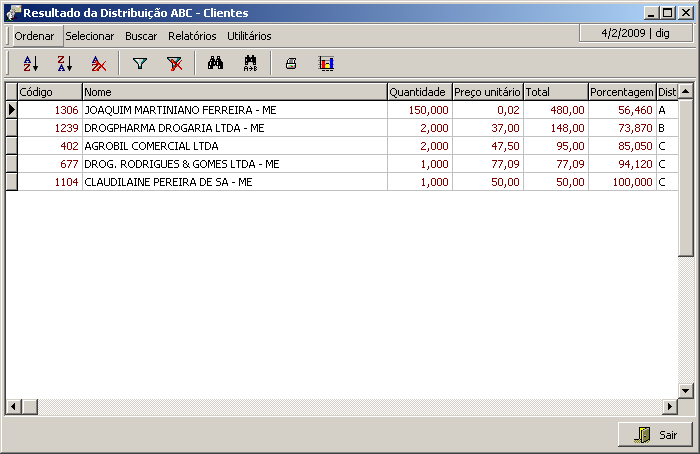Click the Nome column header
Image resolution: width=700 pixels, height=454 pixels.
click(234, 92)
